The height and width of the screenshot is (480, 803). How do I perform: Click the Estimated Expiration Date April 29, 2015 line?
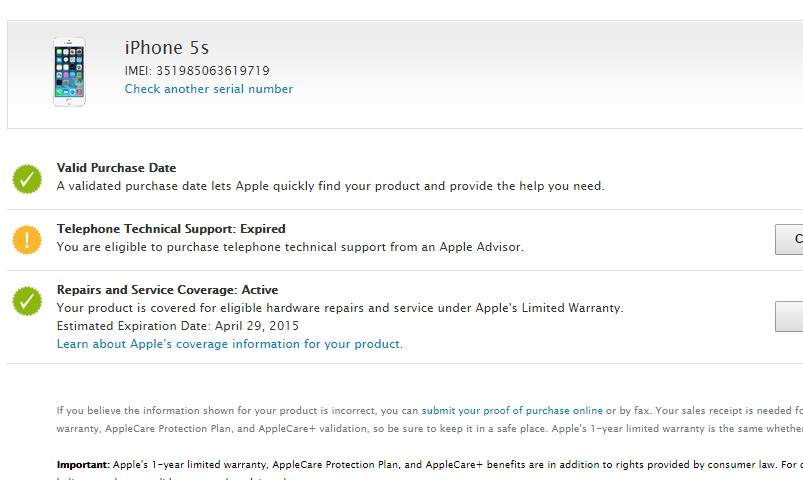click(177, 326)
